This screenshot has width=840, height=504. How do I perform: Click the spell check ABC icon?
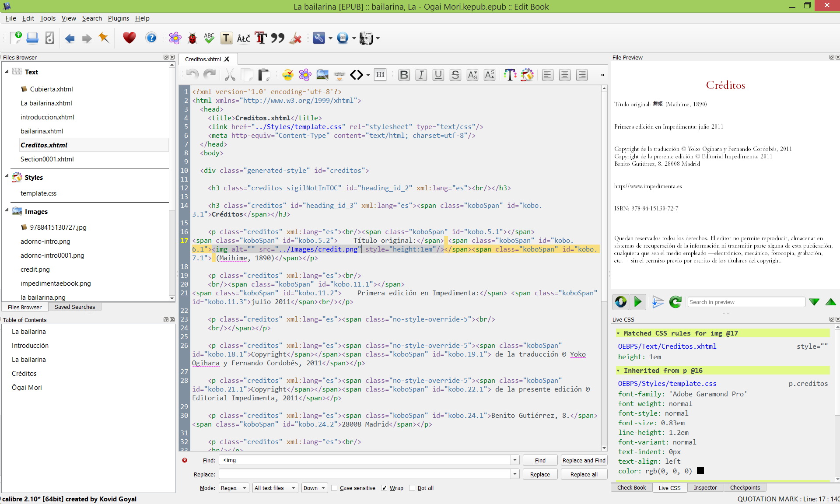point(209,38)
